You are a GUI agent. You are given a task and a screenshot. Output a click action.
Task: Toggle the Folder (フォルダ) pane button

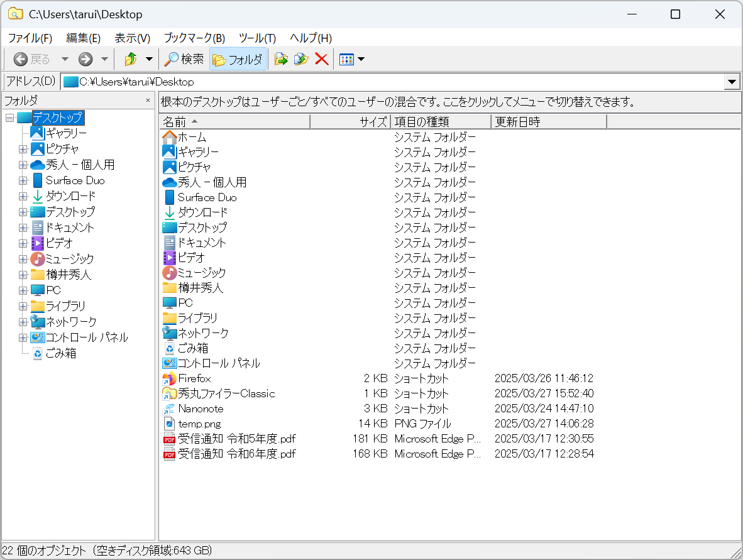click(238, 59)
